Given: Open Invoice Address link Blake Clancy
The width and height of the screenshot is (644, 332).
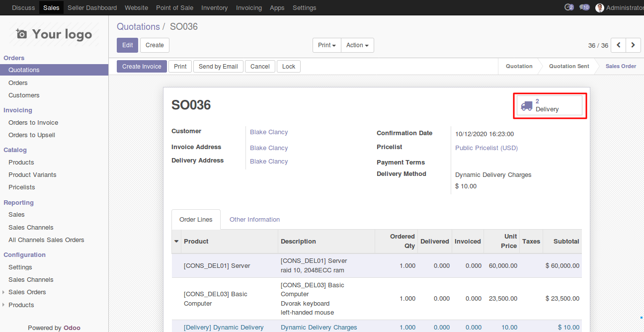Looking at the screenshot, I should pos(269,148).
